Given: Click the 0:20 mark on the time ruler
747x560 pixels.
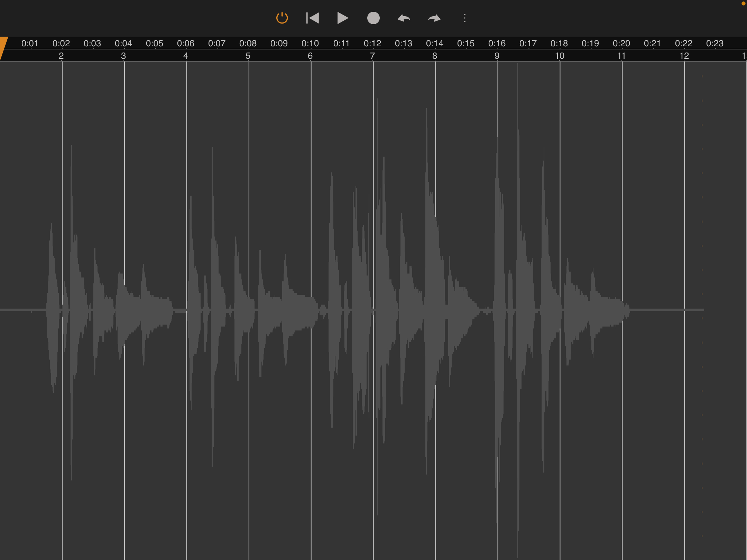Looking at the screenshot, I should click(621, 44).
